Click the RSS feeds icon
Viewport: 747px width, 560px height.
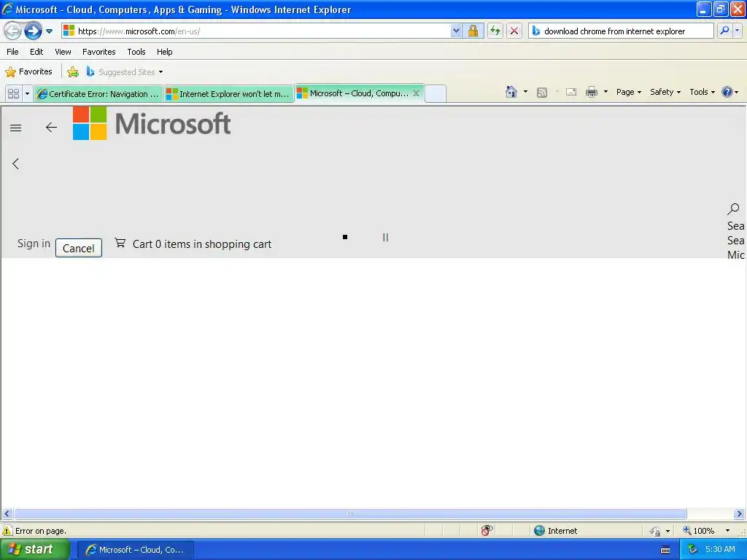[542, 93]
